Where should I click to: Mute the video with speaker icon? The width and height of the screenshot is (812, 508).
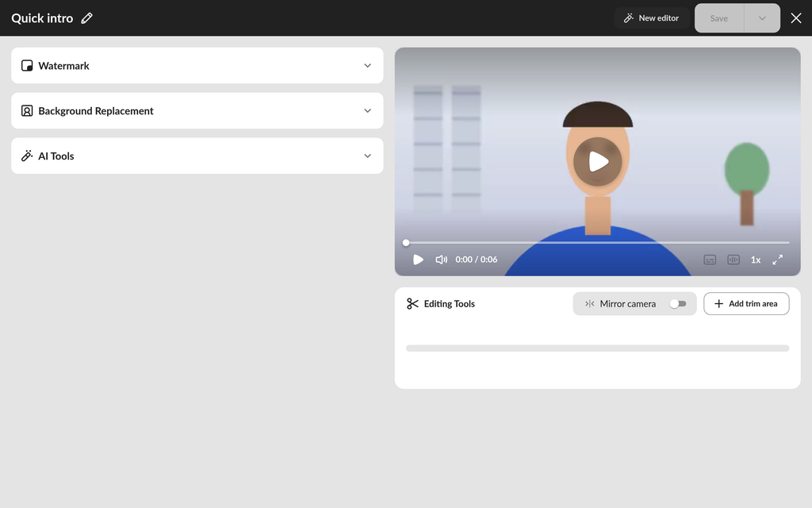click(x=441, y=260)
